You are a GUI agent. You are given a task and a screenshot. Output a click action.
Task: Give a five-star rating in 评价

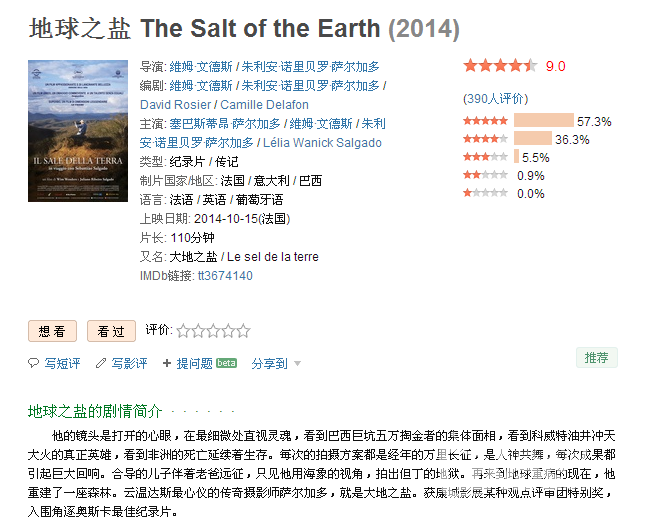click(243, 331)
